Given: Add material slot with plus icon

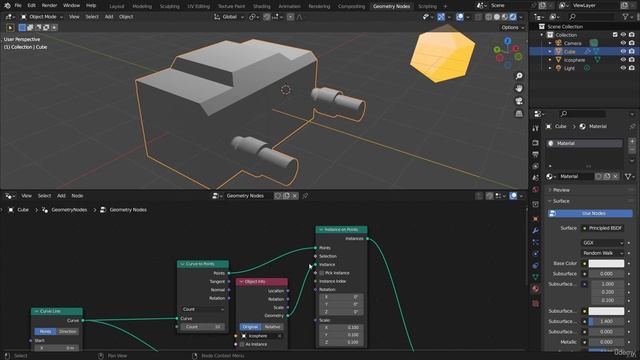Looking at the screenshot, I should point(632,142).
